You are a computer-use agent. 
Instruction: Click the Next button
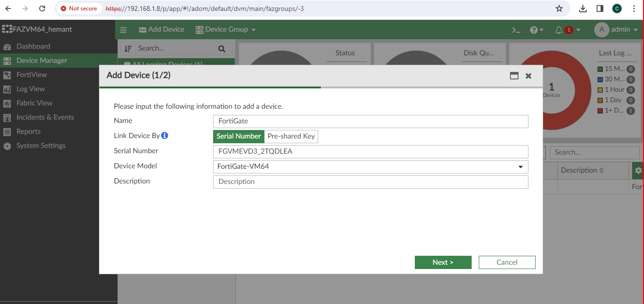[x=443, y=262]
